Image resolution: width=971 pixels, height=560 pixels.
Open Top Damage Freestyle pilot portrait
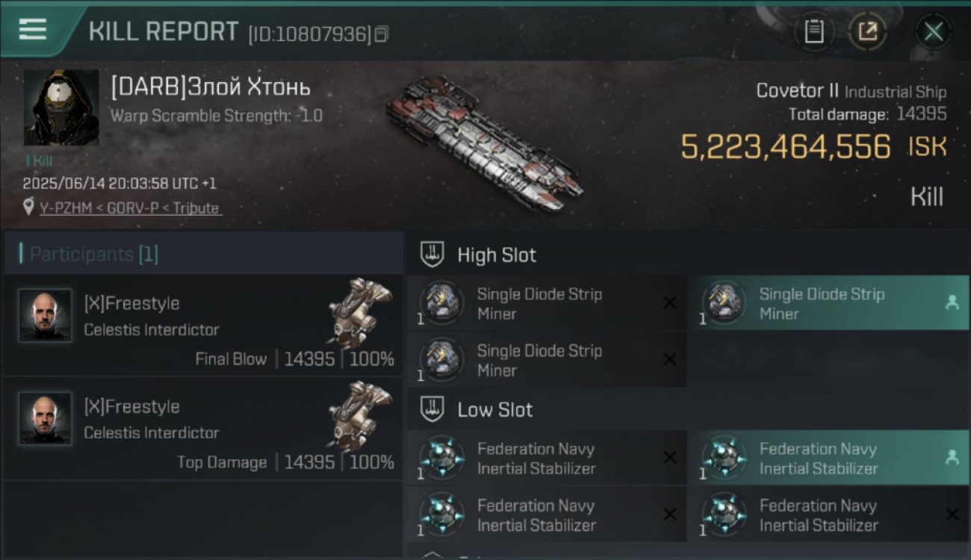[46, 418]
